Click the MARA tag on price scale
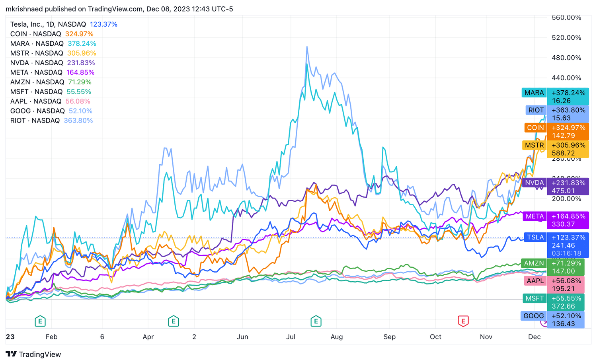597x364 pixels. (534, 93)
